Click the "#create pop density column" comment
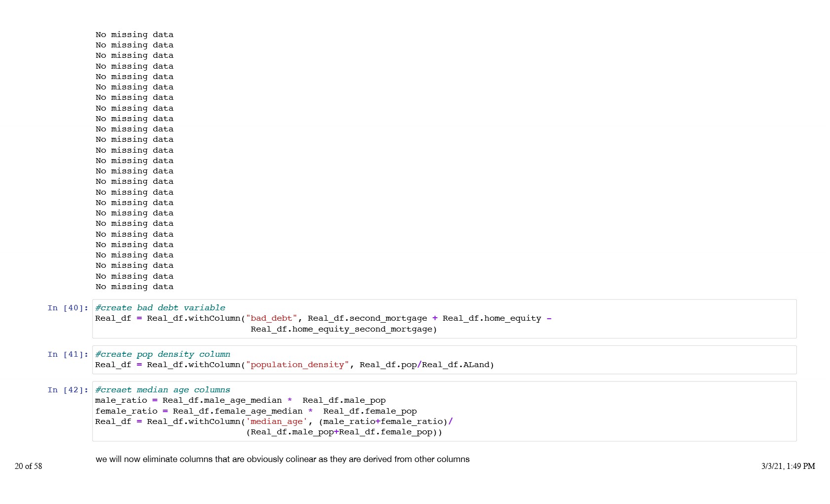Viewport: 830px width, 504px height. [x=163, y=354]
